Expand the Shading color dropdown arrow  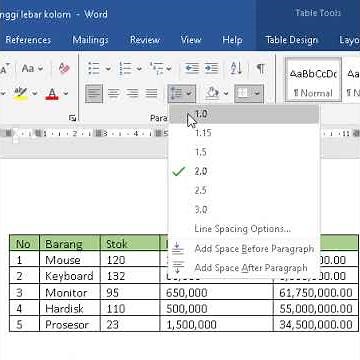pos(226,93)
